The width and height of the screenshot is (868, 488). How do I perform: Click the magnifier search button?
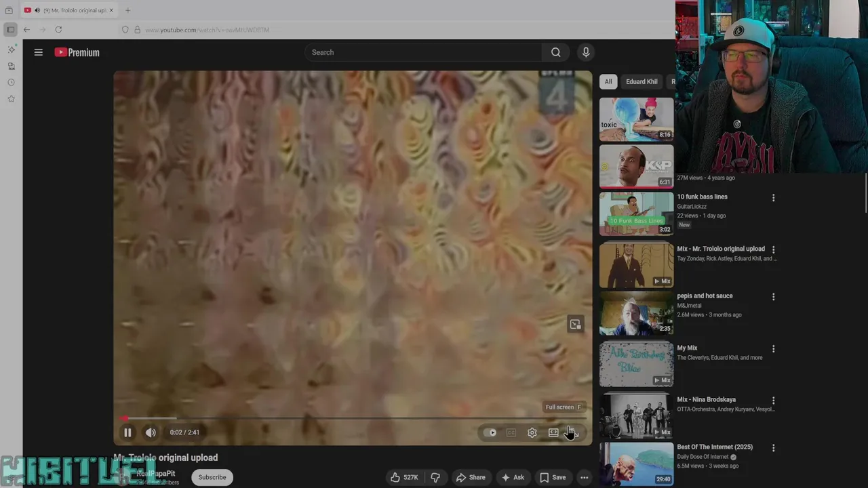[556, 52]
